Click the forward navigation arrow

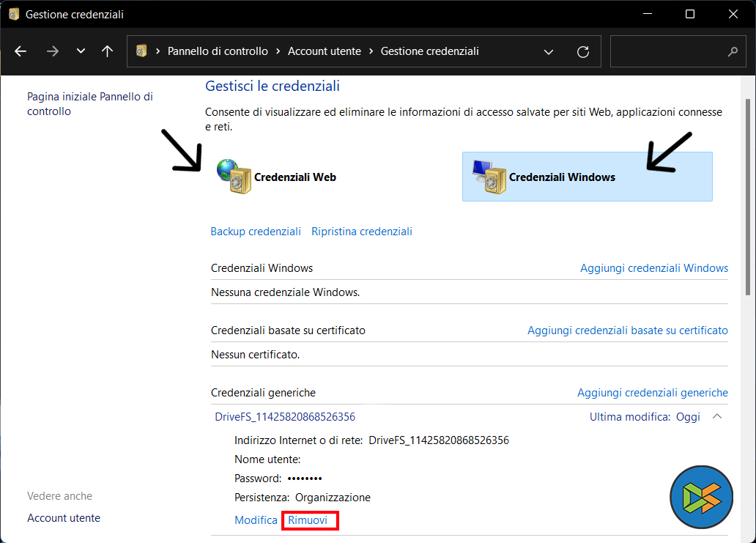tap(52, 51)
